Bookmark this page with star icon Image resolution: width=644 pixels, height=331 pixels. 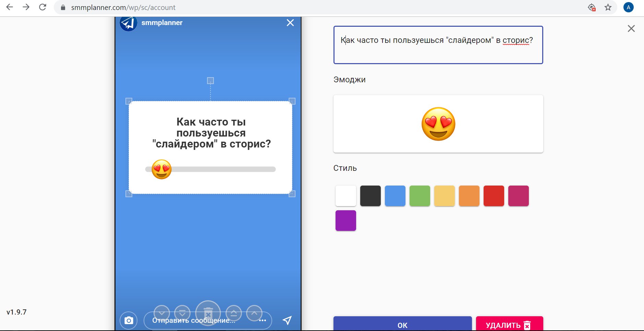608,7
